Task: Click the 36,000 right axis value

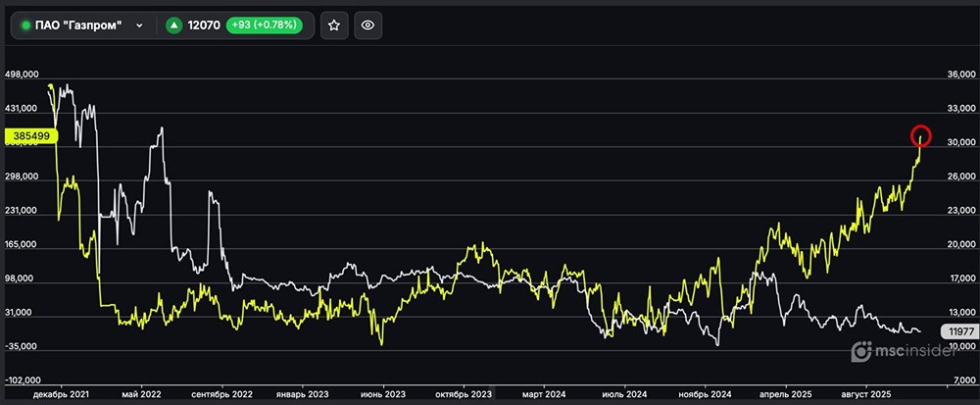Action: [x=955, y=75]
